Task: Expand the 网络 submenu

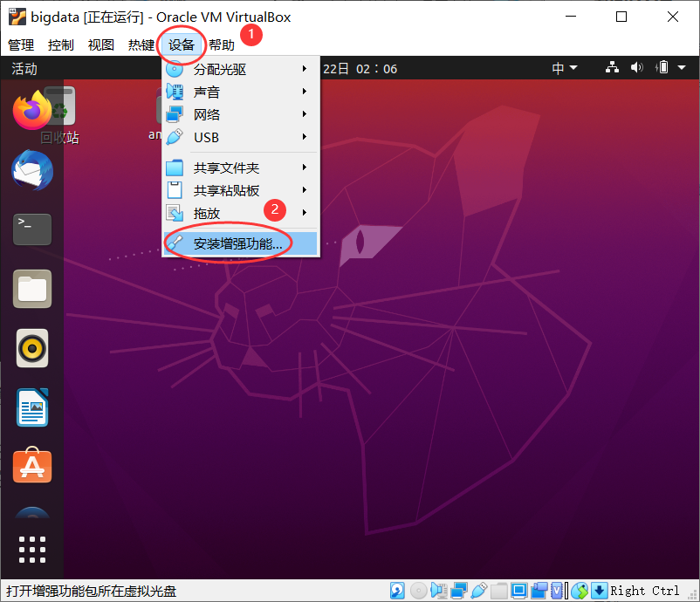Action: (241, 114)
